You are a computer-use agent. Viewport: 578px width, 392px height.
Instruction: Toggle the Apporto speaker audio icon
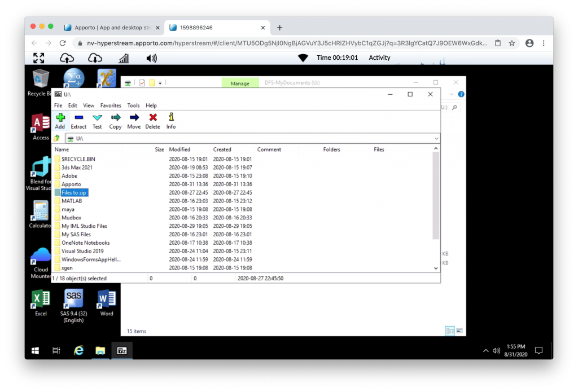pos(151,58)
